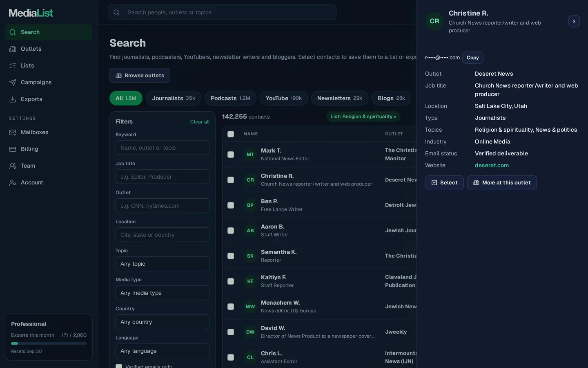Open the Any country dropdown
Viewport: 588px width, 368px height.
163,322
